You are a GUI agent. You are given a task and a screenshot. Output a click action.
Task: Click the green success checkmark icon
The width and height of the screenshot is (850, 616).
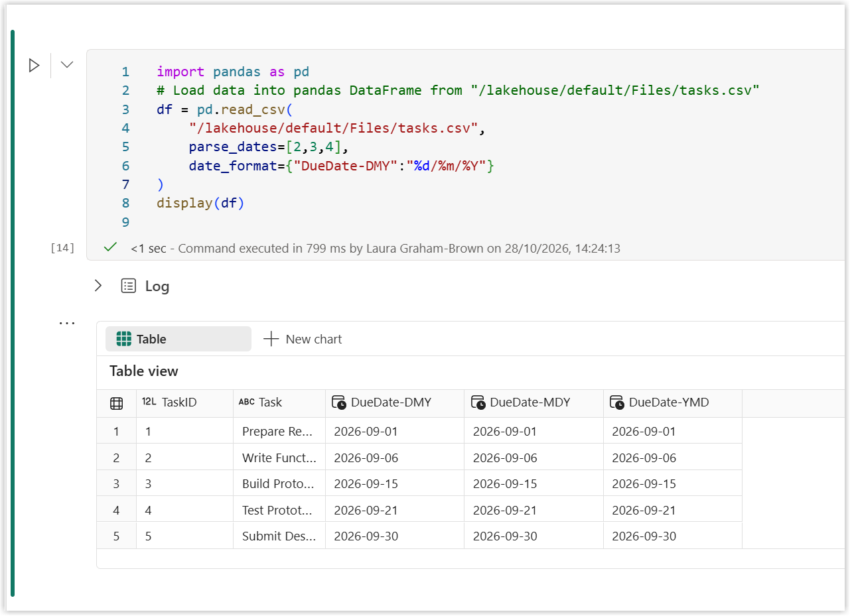(110, 247)
